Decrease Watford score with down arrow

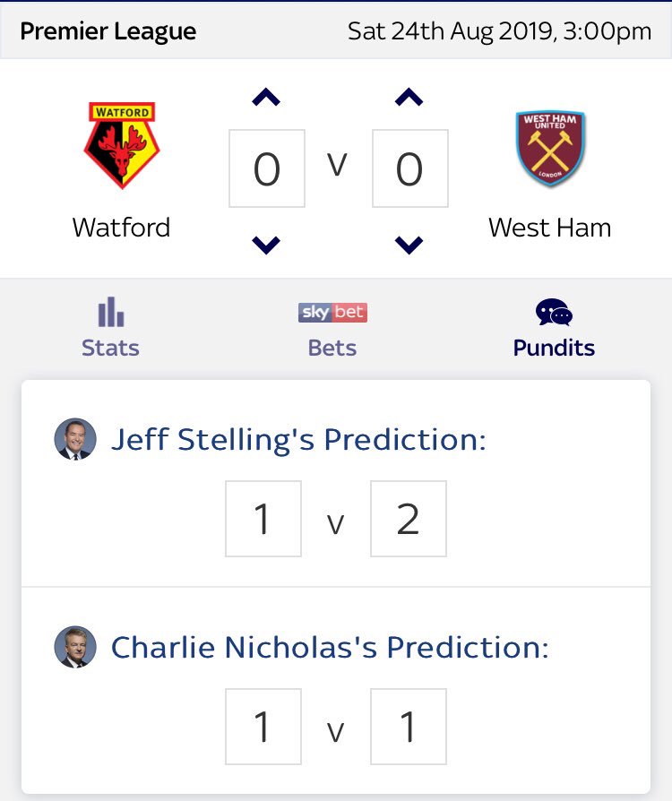coord(266,245)
